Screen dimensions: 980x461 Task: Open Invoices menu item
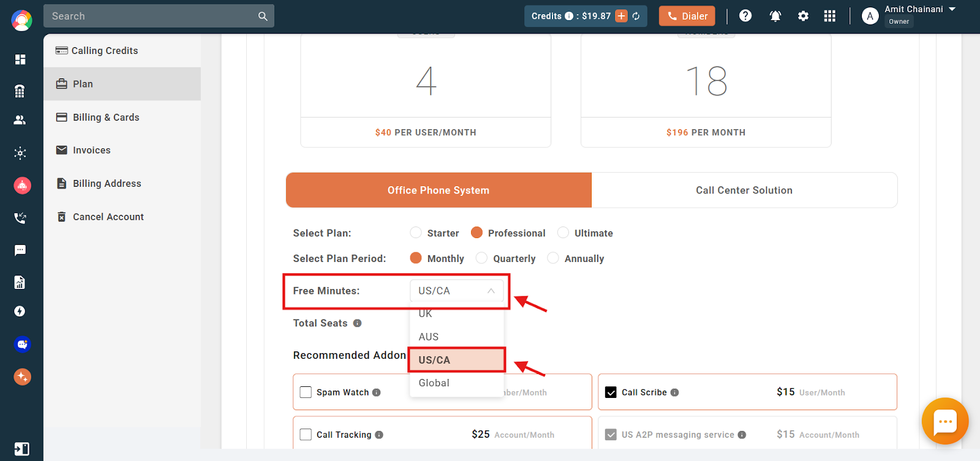click(x=123, y=150)
